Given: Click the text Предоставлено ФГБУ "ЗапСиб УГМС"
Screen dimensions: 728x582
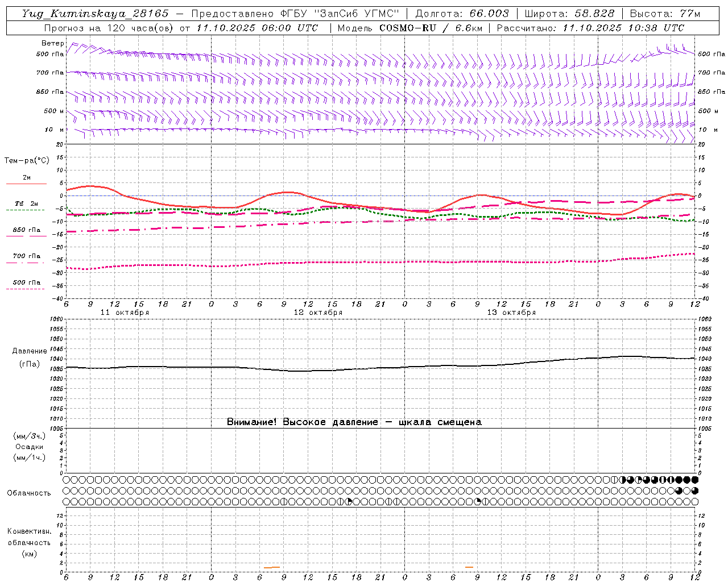Looking at the screenshot, I should (296, 14).
